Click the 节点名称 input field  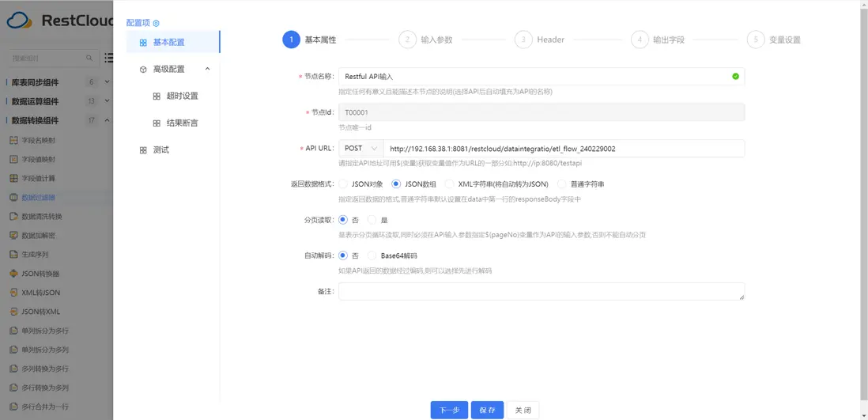pyautogui.click(x=542, y=77)
